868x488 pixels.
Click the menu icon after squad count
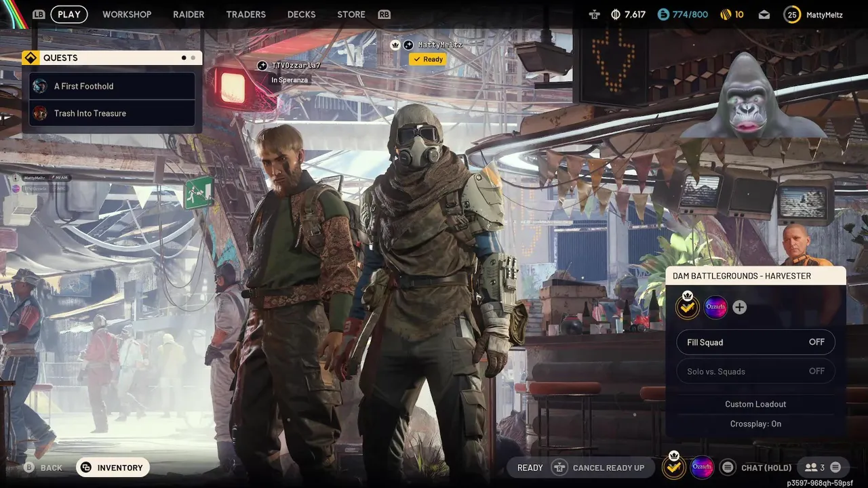(835, 467)
